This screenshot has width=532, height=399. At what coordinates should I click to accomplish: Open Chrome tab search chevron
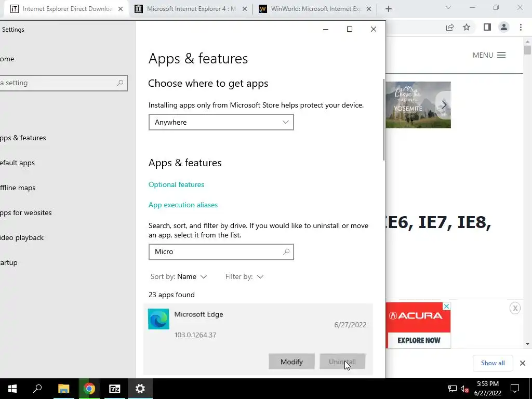(x=448, y=7)
